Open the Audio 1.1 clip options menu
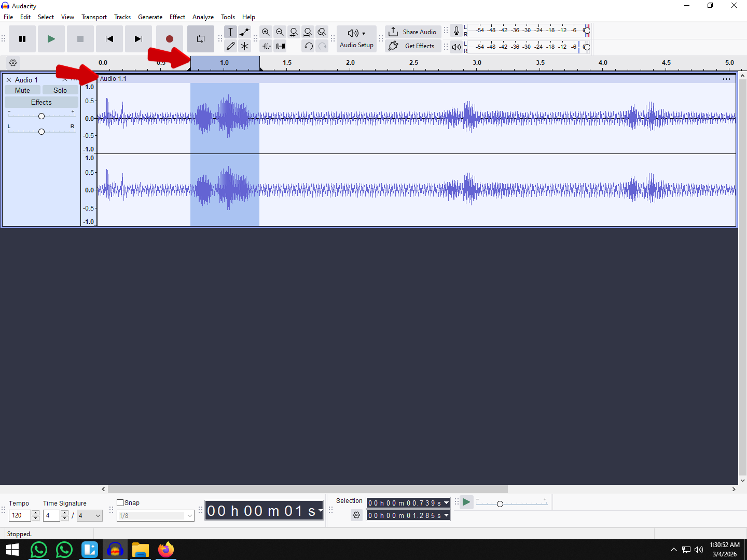The width and height of the screenshot is (747, 560). (x=726, y=79)
